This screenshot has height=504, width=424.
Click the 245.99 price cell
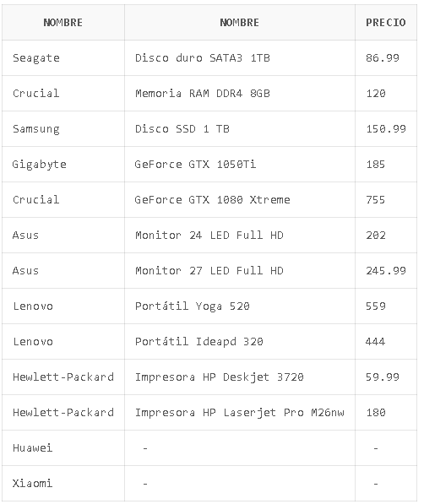coord(386,271)
